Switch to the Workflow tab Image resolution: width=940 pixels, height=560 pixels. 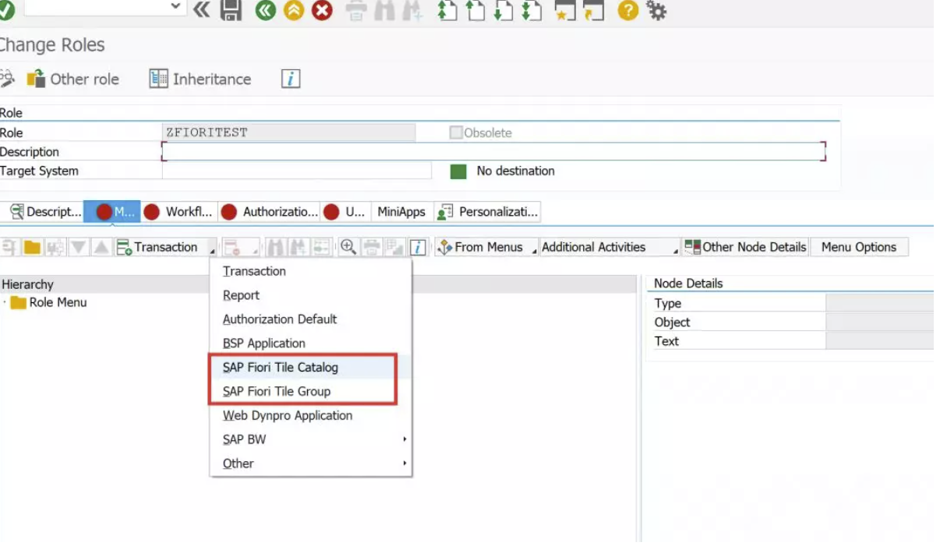point(178,211)
